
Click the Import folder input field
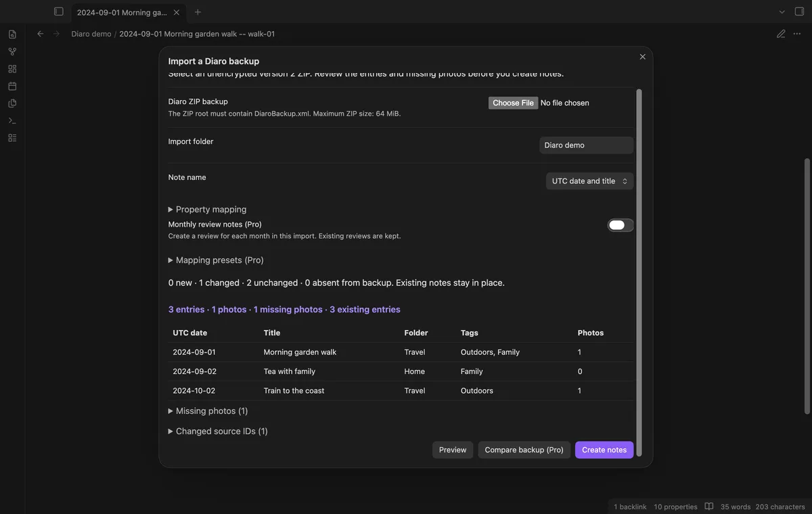(x=586, y=145)
